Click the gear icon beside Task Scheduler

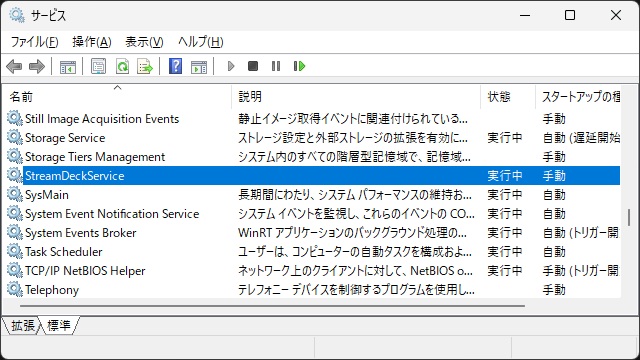(15, 251)
